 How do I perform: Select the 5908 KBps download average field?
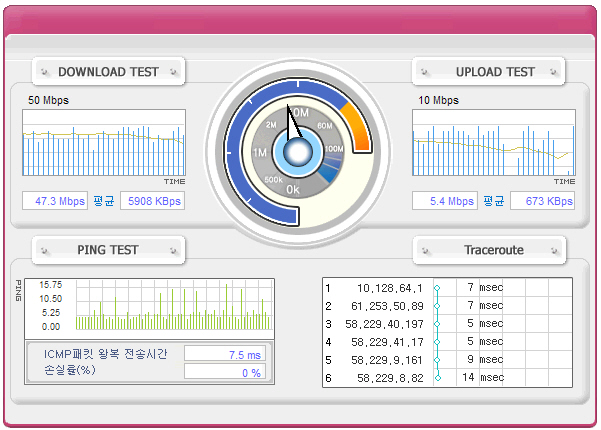[x=152, y=201]
